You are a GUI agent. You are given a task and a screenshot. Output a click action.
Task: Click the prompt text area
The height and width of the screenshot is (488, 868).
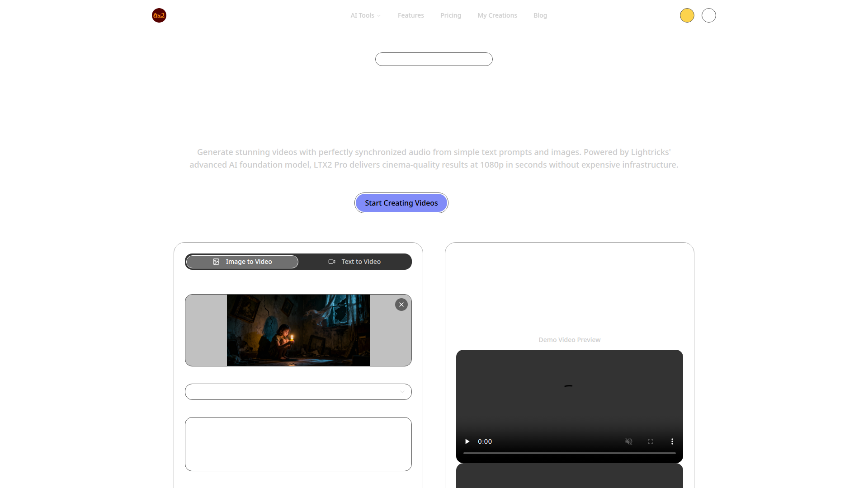point(298,444)
